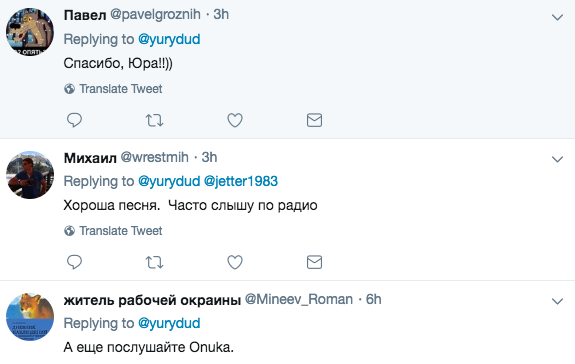575x364 pixels.
Task: Like Михаил's tweet with the heart icon
Action: (235, 262)
